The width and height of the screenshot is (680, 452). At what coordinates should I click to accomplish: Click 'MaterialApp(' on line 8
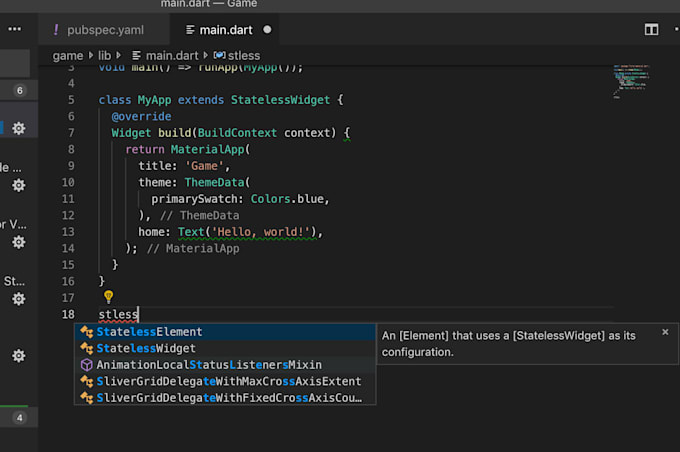click(210, 149)
